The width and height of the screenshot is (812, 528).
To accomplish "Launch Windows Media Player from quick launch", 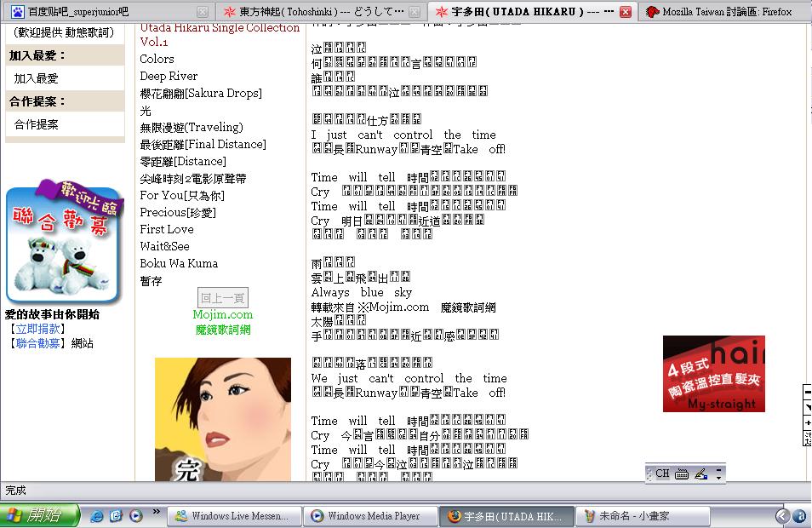I will tap(135, 515).
